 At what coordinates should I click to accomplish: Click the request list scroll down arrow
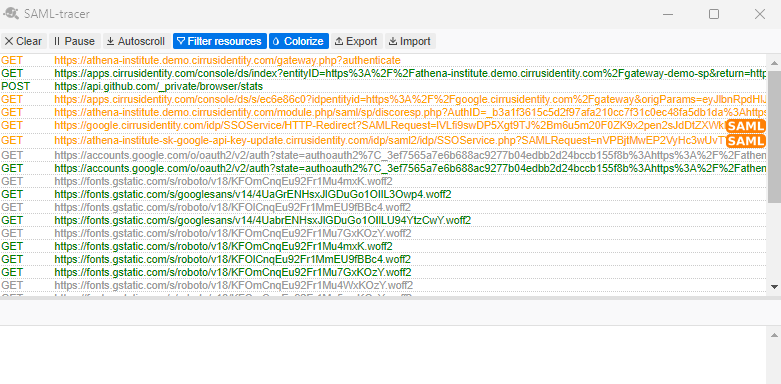coord(774,286)
